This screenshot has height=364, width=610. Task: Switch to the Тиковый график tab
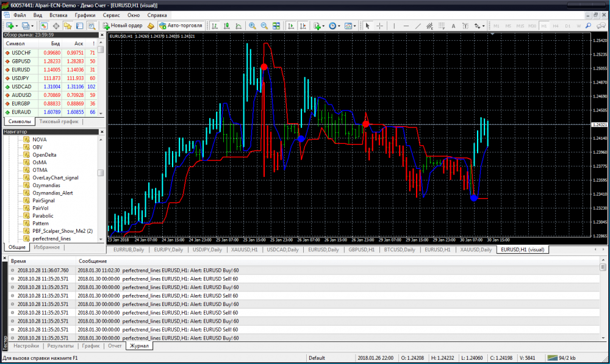coord(59,121)
